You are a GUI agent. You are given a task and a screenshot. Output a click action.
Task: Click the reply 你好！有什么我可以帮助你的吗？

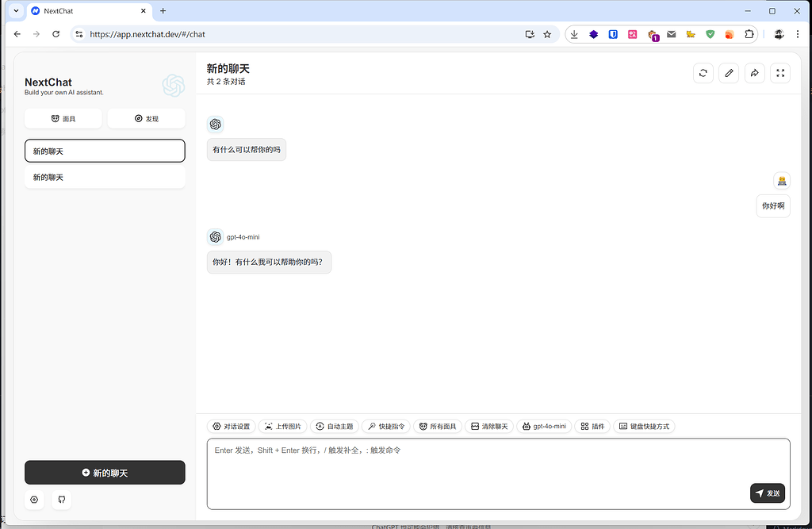269,263
